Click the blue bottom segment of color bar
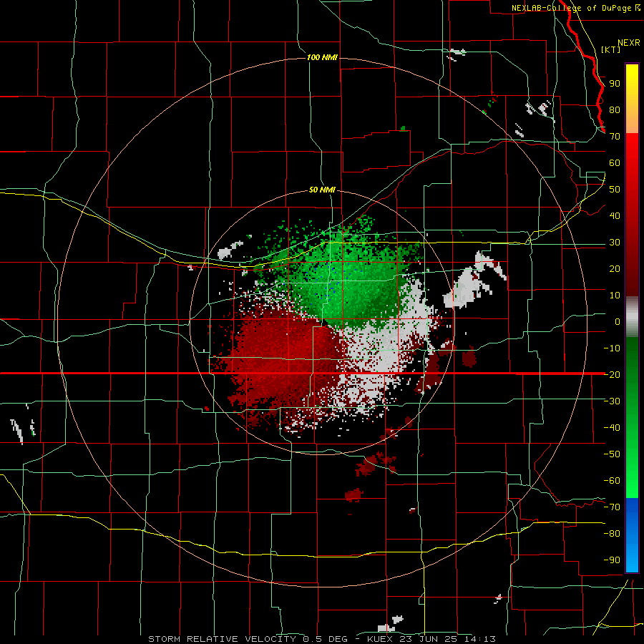 click(x=632, y=535)
